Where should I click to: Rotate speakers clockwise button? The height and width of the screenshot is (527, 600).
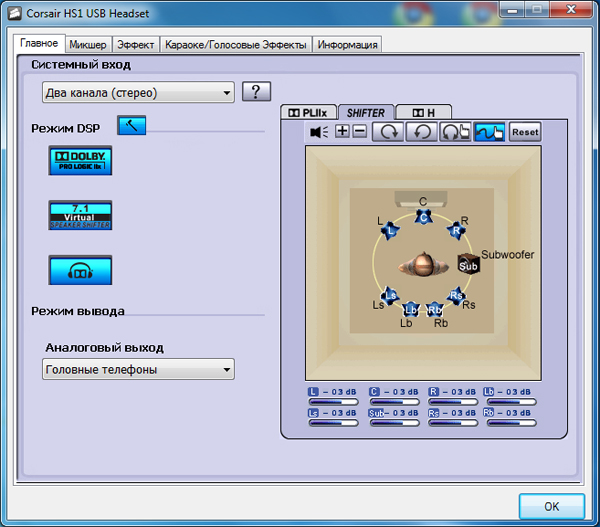388,132
